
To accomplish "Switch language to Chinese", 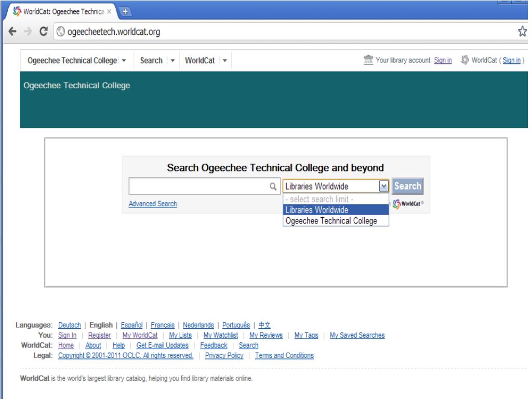I will tap(264, 325).
